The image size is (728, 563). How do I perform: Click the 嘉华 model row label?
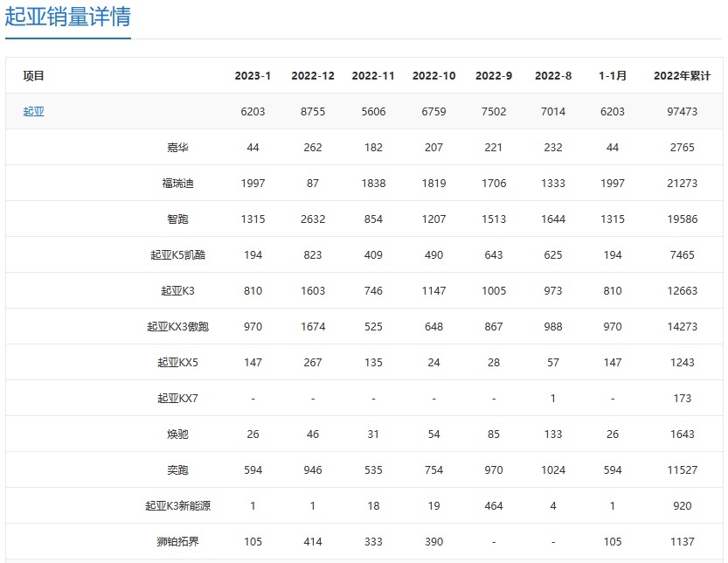click(177, 147)
